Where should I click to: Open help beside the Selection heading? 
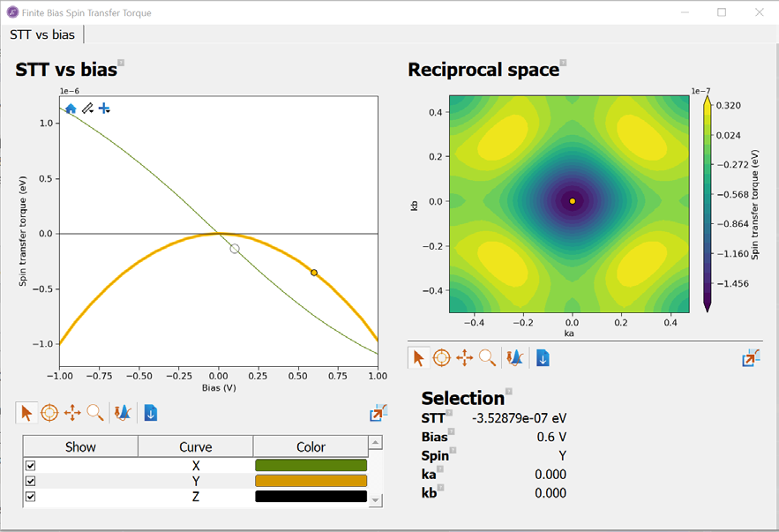pos(509,392)
